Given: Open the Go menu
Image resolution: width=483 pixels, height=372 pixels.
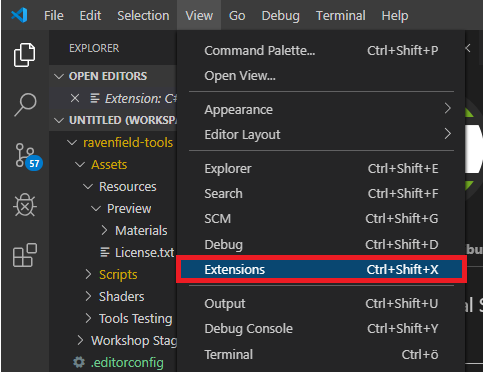Looking at the screenshot, I should click(237, 15).
